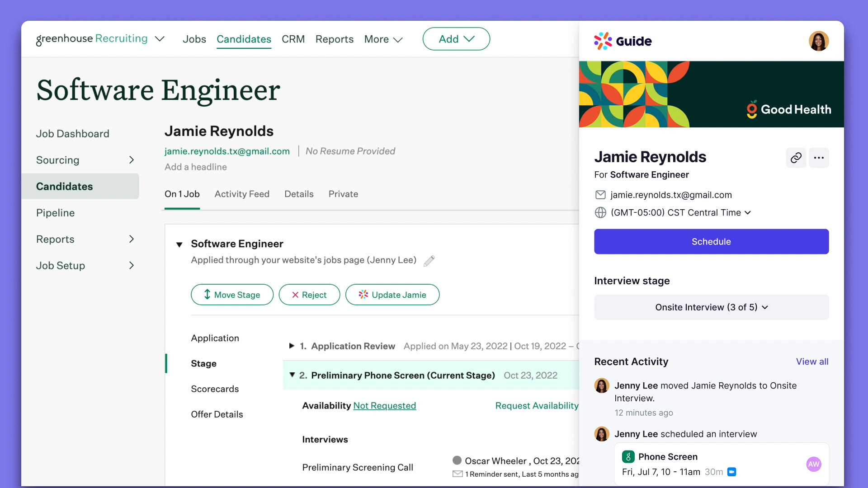Click the user profile avatar in Guide panel
This screenshot has height=488, width=868.
[x=818, y=41]
